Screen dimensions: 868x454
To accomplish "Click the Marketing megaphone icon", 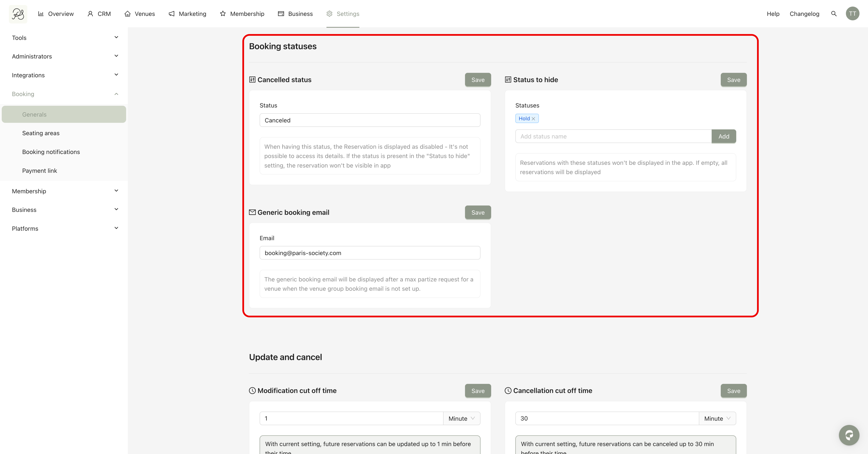I will pos(171,14).
